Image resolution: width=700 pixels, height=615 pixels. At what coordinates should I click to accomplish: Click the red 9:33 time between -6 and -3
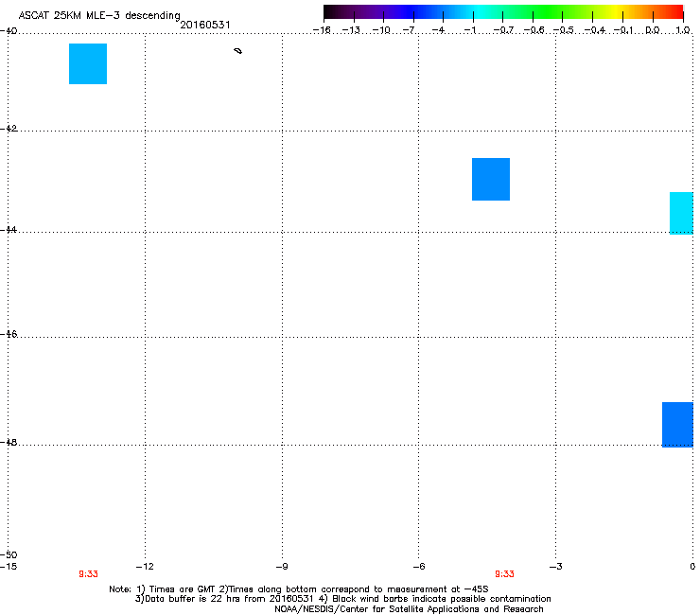[504, 574]
